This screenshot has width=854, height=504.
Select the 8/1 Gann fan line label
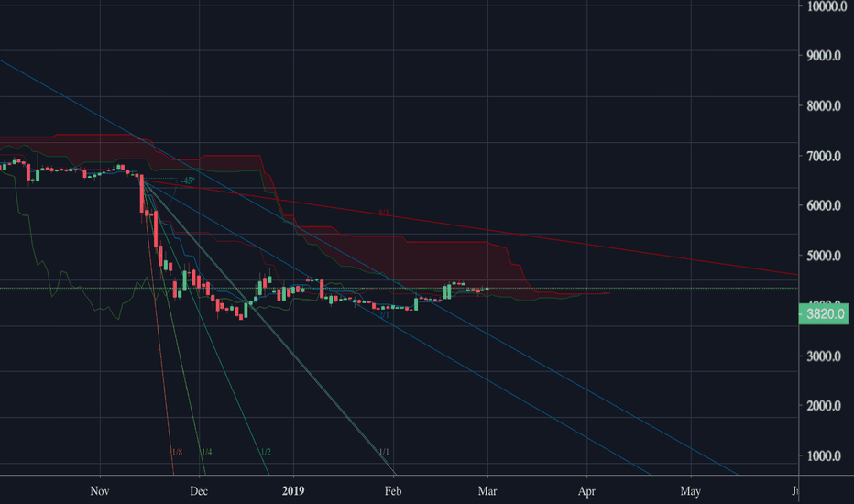384,212
